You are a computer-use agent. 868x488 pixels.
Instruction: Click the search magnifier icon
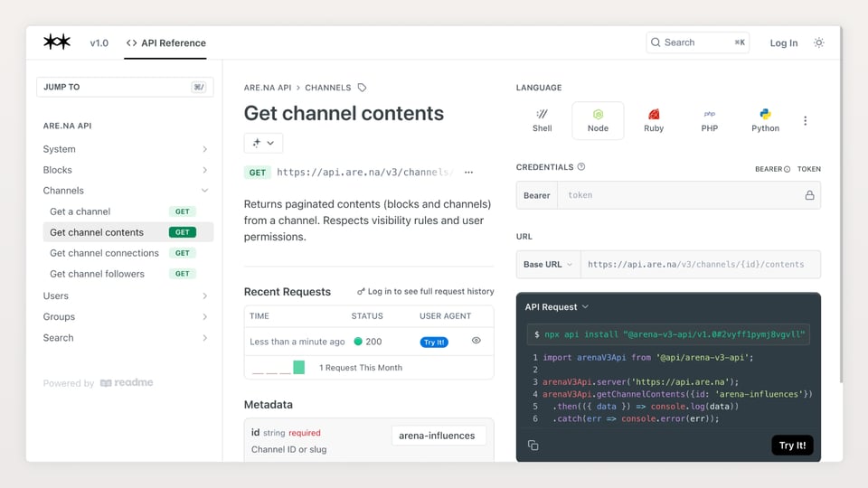click(656, 42)
